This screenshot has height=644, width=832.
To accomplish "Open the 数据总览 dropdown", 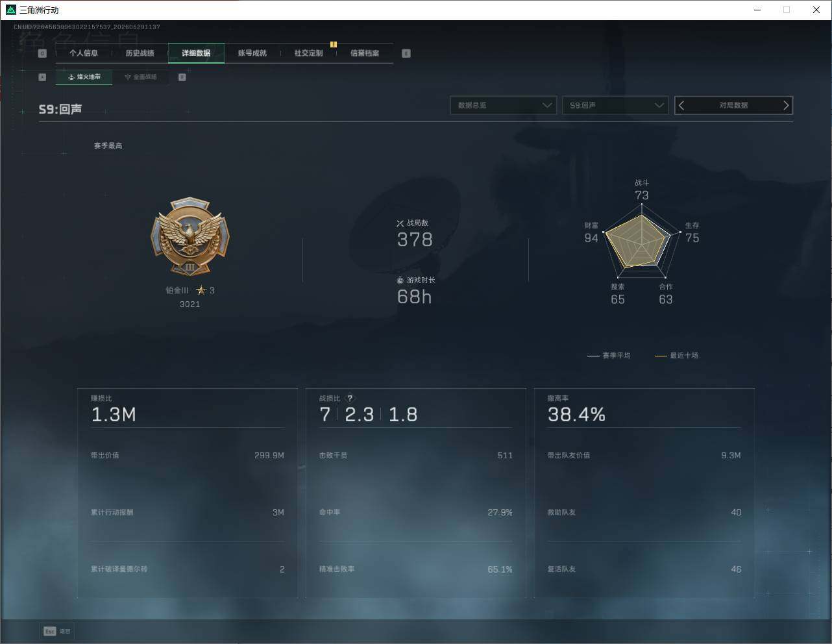I will click(x=504, y=105).
